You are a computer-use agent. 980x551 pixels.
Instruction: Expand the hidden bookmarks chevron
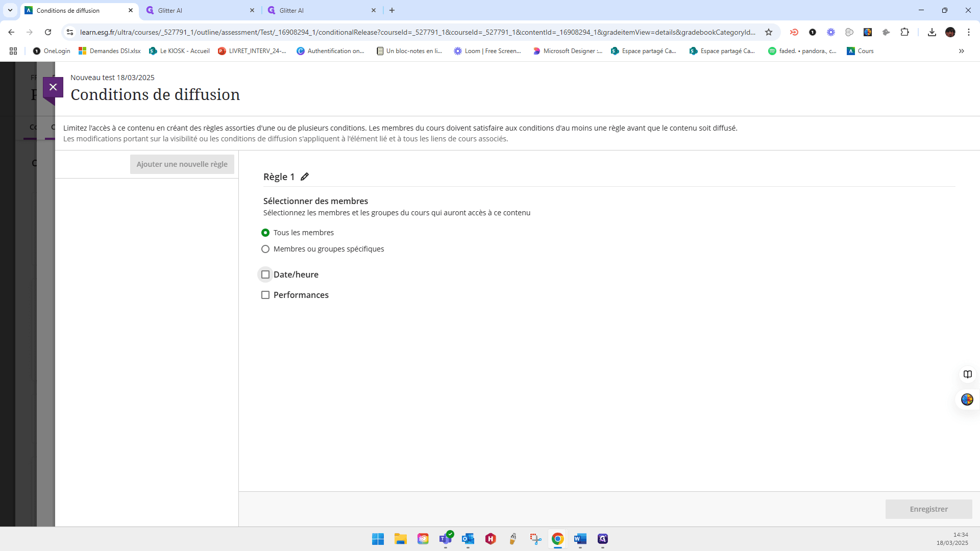pyautogui.click(x=962, y=51)
